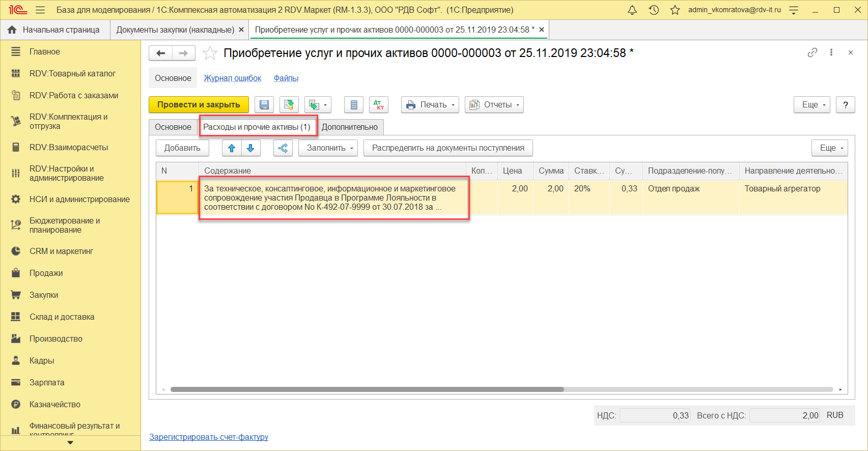
Task: Copy link to document icon
Action: pyautogui.click(x=812, y=52)
